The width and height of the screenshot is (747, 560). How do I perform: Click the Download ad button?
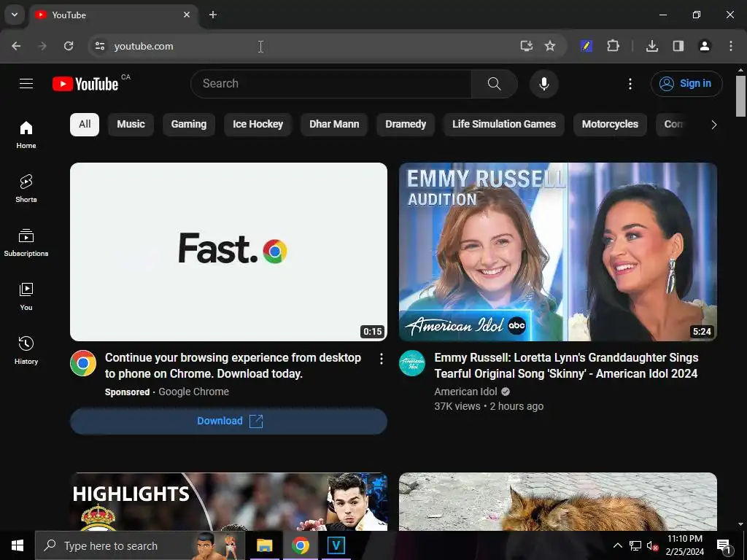(228, 421)
